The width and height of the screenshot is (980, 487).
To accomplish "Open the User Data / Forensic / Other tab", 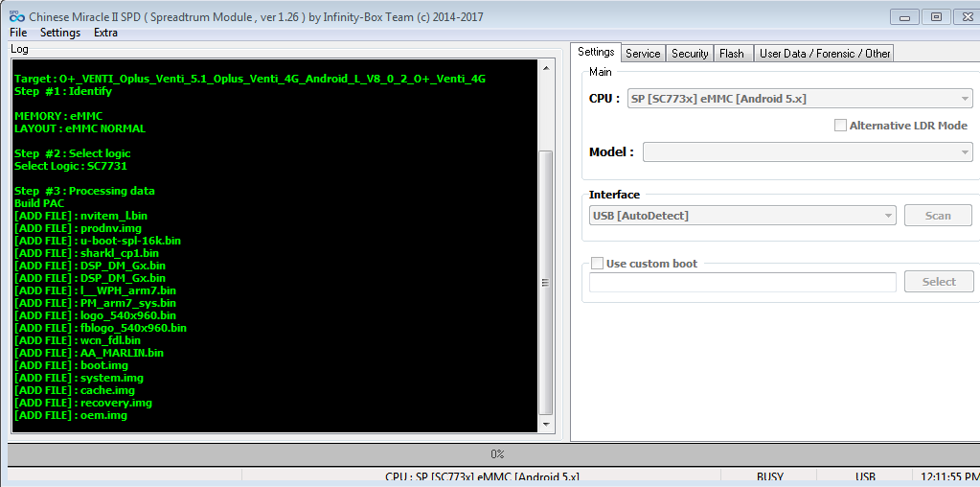I will [x=825, y=53].
